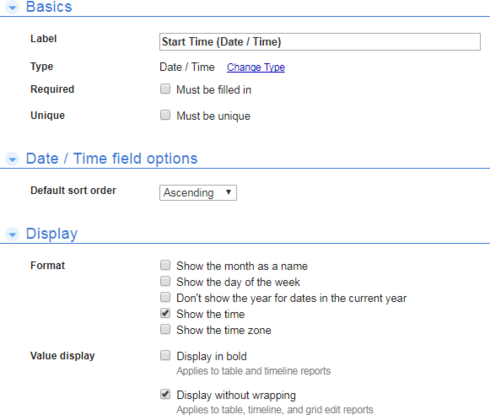This screenshot has height=415, width=490.
Task: Enable Display in bold checkbox
Action: [x=165, y=355]
